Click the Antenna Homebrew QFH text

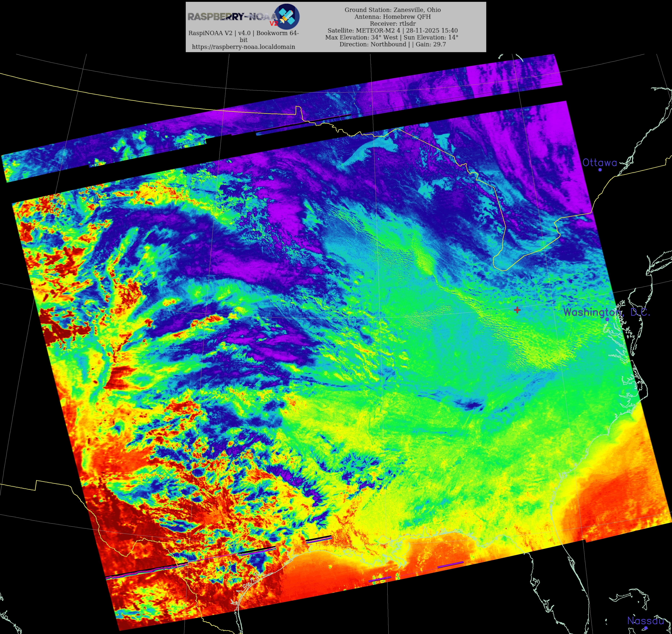(392, 16)
